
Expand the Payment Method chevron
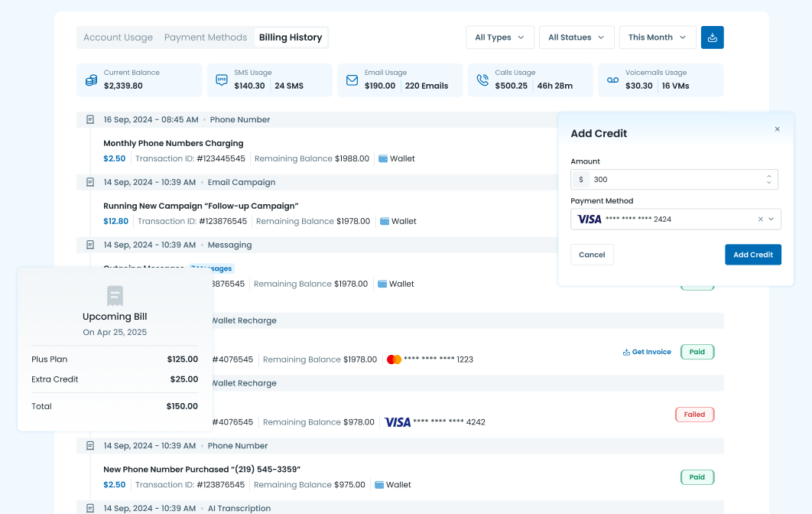click(x=771, y=220)
